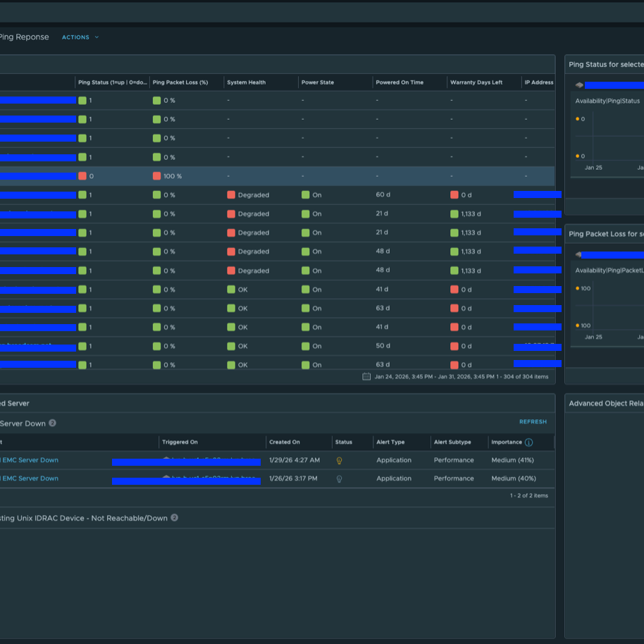Open the 1/26/26 EMC Server Down alert

(29, 478)
